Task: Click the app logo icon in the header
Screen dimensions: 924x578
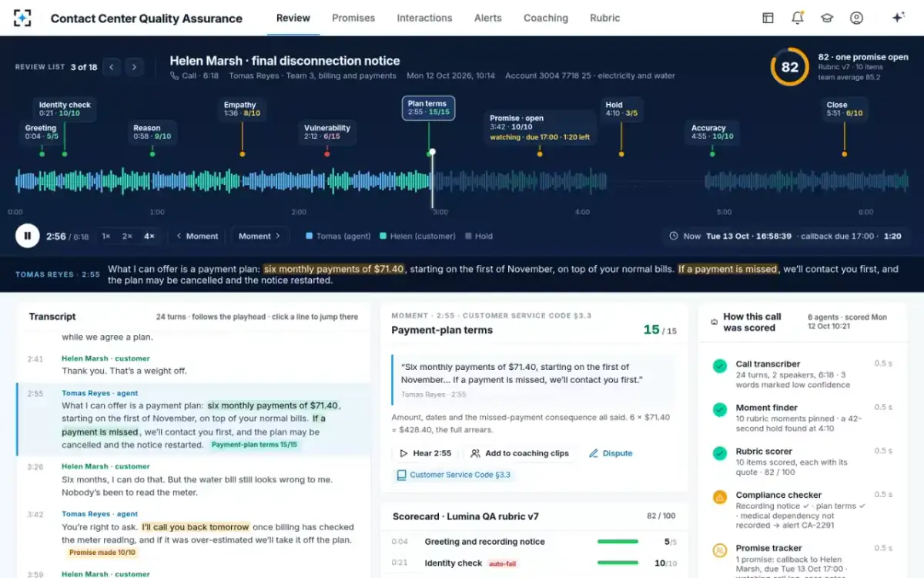Action: [24, 18]
